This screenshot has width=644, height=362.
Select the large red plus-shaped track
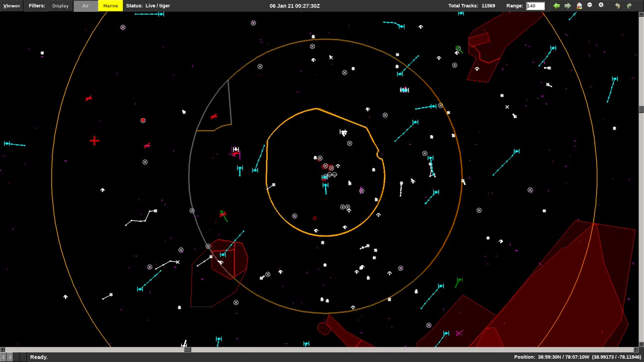94,141
